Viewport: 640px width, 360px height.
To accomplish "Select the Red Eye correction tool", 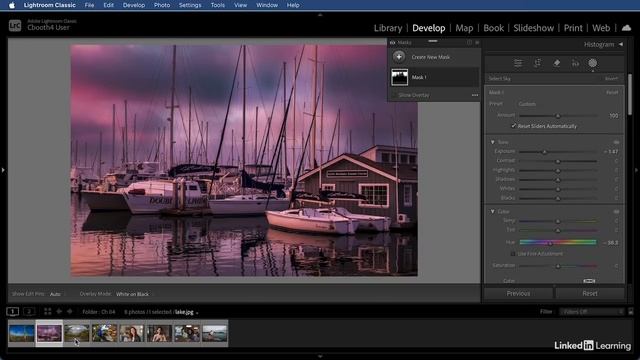I will click(x=575, y=63).
